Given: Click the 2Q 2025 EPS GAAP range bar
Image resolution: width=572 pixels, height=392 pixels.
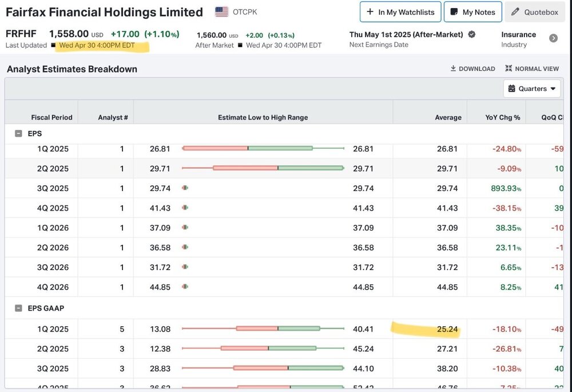Looking at the screenshot, I should pyautogui.click(x=263, y=348).
